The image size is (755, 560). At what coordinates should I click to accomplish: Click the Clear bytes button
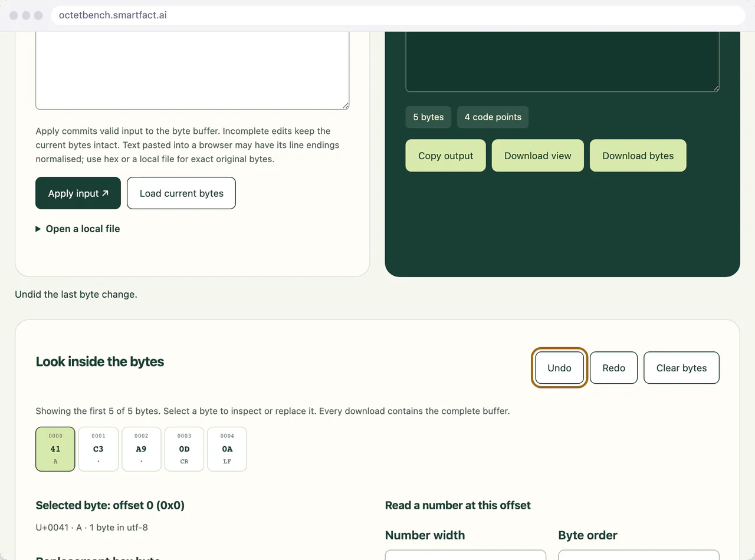click(x=682, y=368)
